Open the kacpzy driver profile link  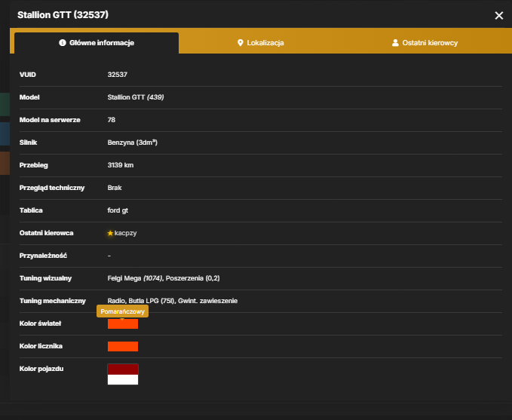126,233
